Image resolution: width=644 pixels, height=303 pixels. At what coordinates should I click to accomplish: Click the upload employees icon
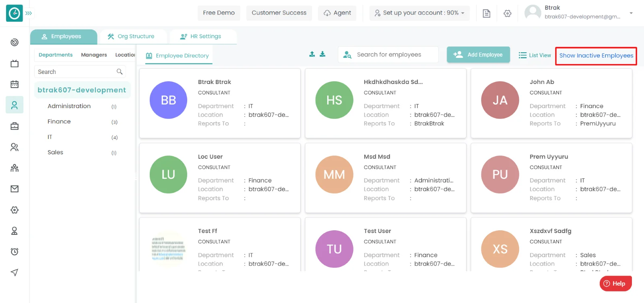click(312, 54)
